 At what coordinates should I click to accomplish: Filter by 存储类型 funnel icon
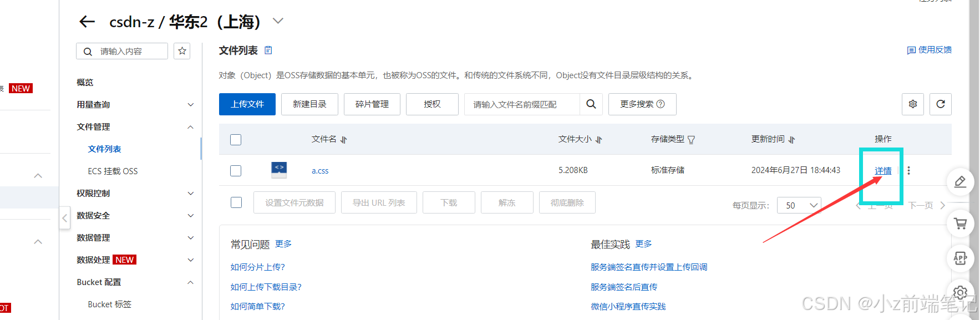[691, 140]
